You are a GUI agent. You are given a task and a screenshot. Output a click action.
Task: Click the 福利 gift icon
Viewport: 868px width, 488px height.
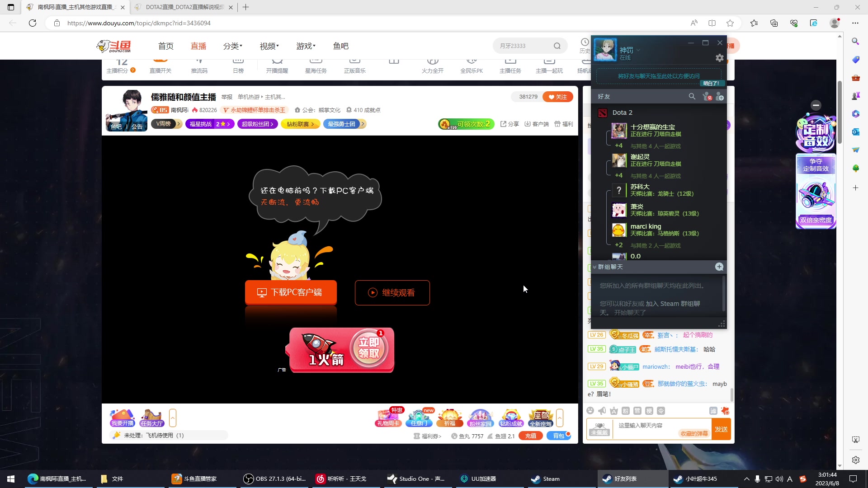[563, 124]
